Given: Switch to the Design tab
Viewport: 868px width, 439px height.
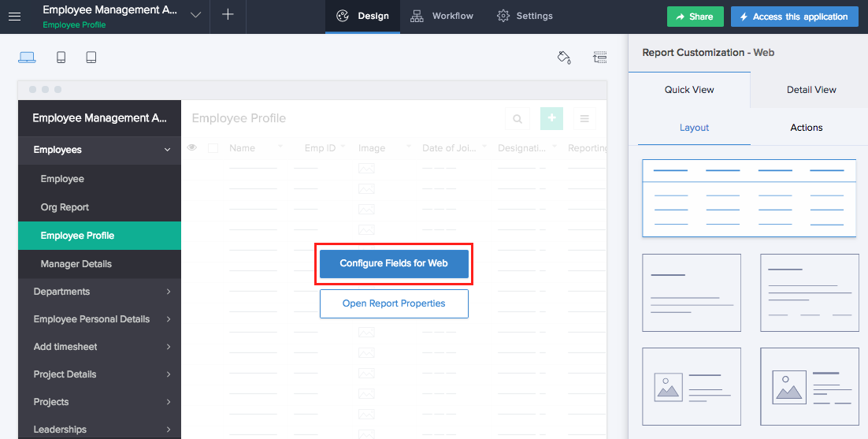Looking at the screenshot, I should (362, 16).
